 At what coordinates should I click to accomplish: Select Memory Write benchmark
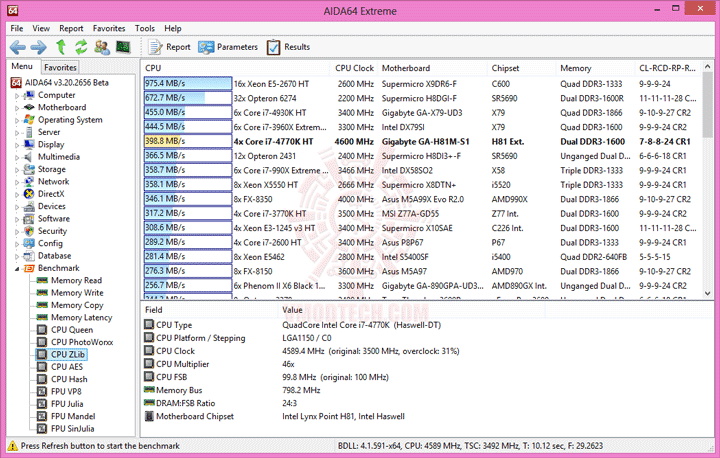click(x=77, y=293)
